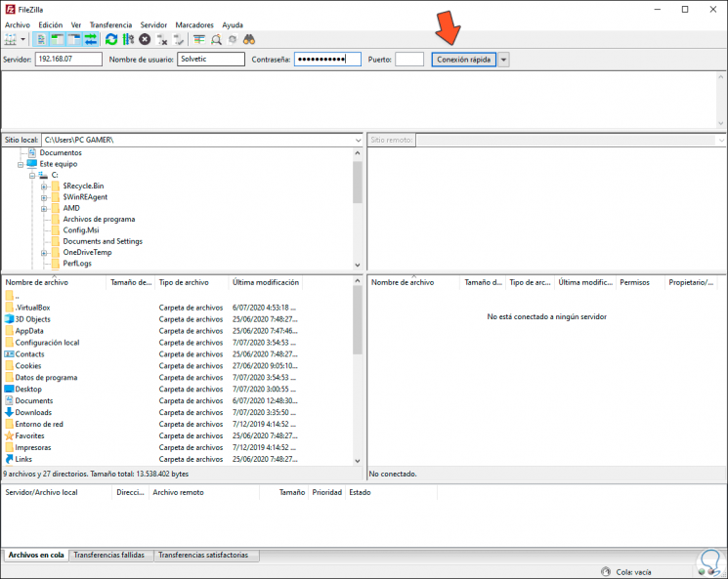Screen dimensions: 728x579
Task: Select the Desktop folder icon
Action: point(10,389)
